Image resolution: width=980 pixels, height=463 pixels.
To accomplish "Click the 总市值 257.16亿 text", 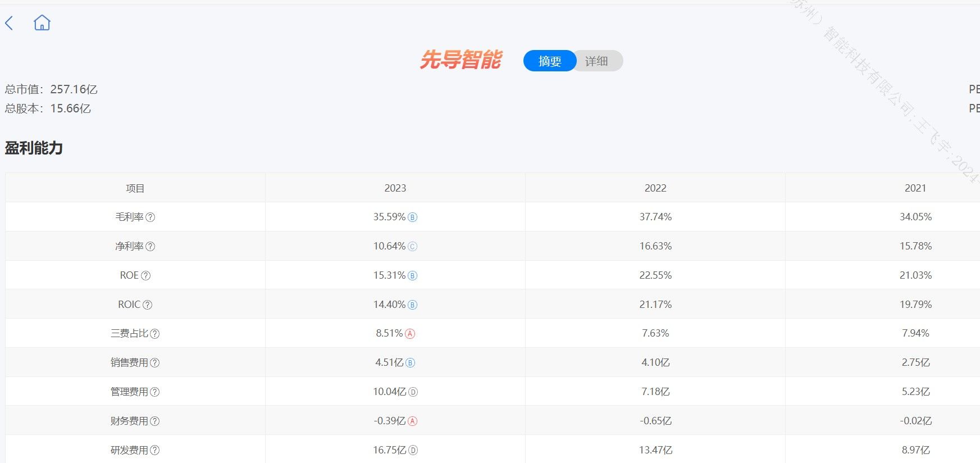I will pos(51,89).
